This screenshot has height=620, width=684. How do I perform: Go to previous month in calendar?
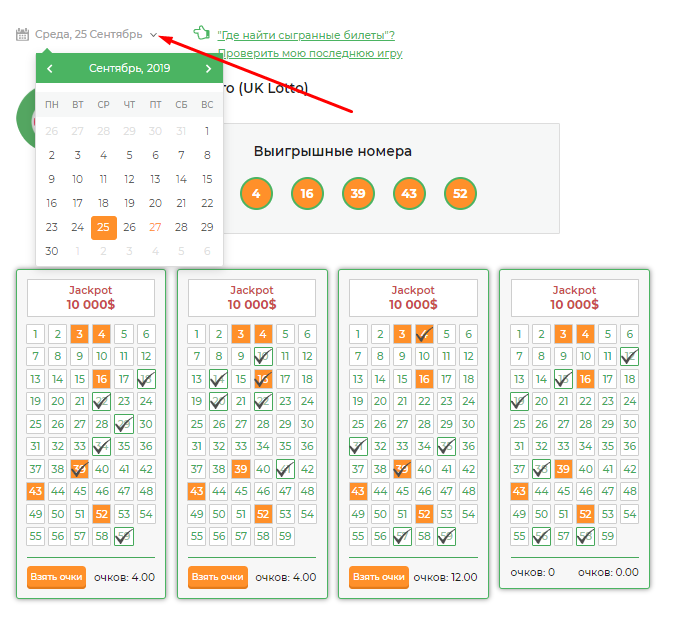point(50,69)
